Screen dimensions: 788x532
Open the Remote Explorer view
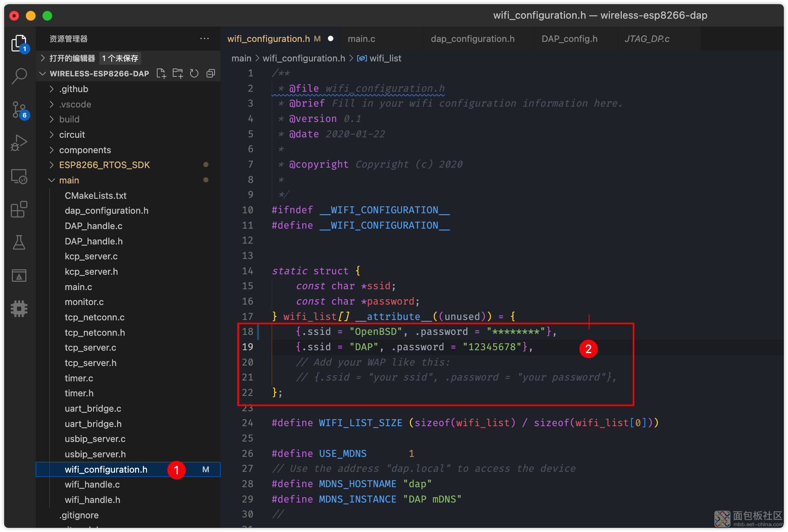click(19, 176)
